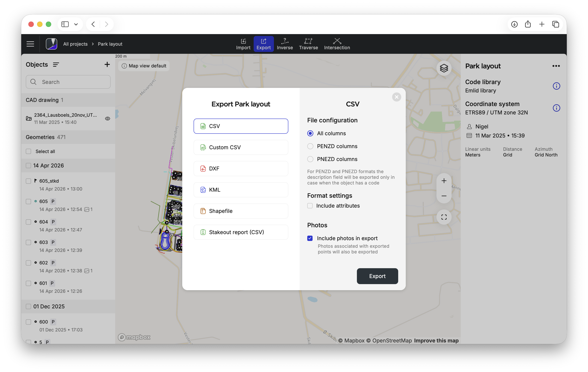This screenshot has height=372, width=588.
Task: Toggle the browser sidebar button
Action: [65, 24]
